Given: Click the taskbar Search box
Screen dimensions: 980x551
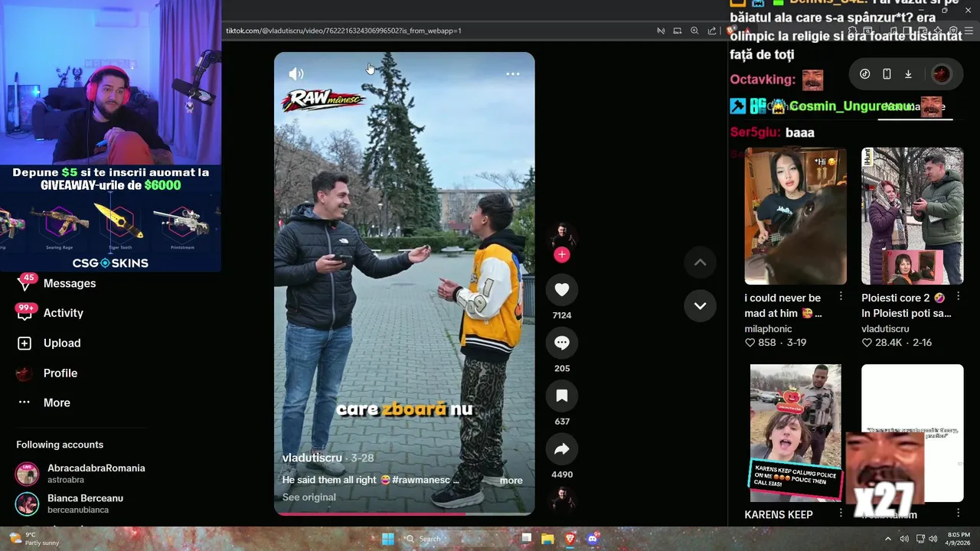Looking at the screenshot, I should pos(456,539).
